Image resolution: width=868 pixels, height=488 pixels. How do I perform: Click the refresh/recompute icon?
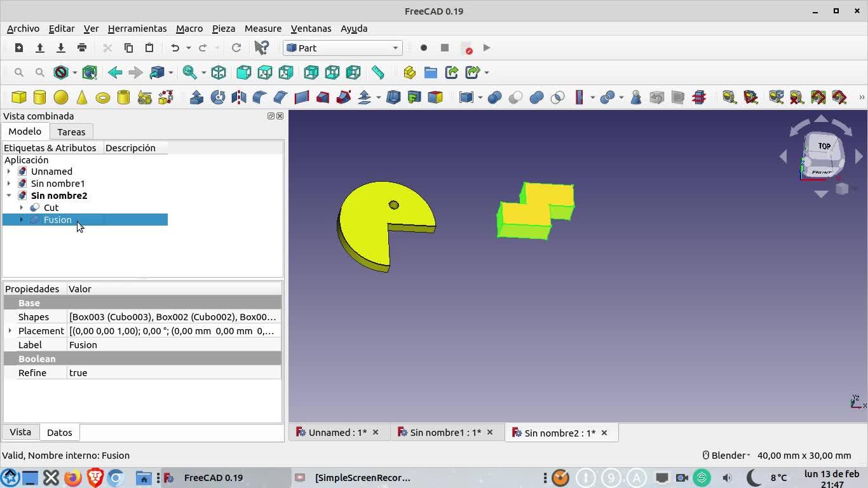[x=236, y=48]
